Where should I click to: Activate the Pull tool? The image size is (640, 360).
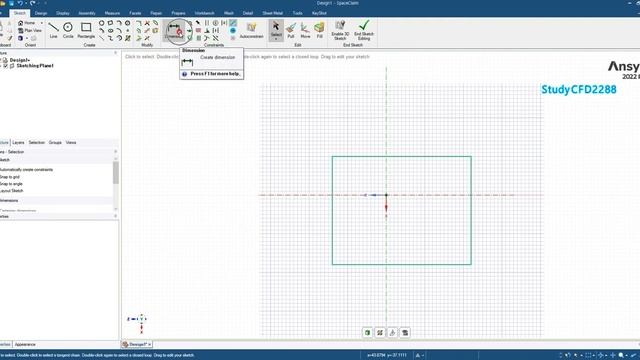coord(291,30)
